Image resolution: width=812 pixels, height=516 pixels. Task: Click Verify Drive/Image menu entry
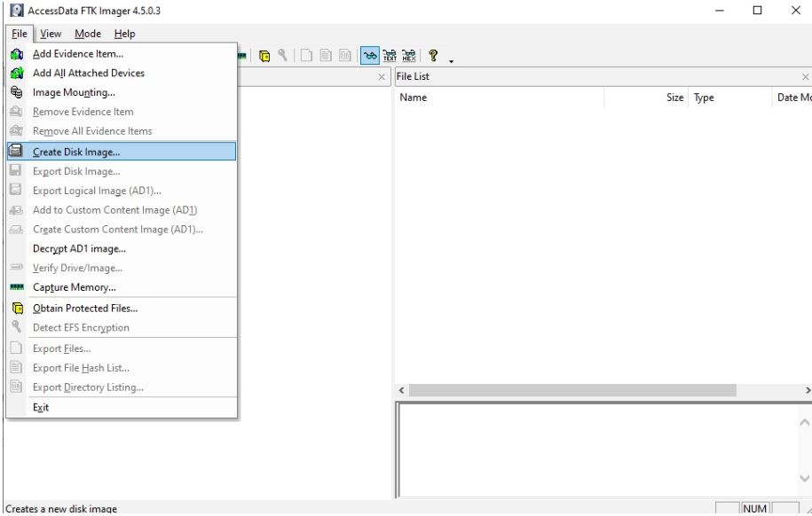click(x=122, y=268)
